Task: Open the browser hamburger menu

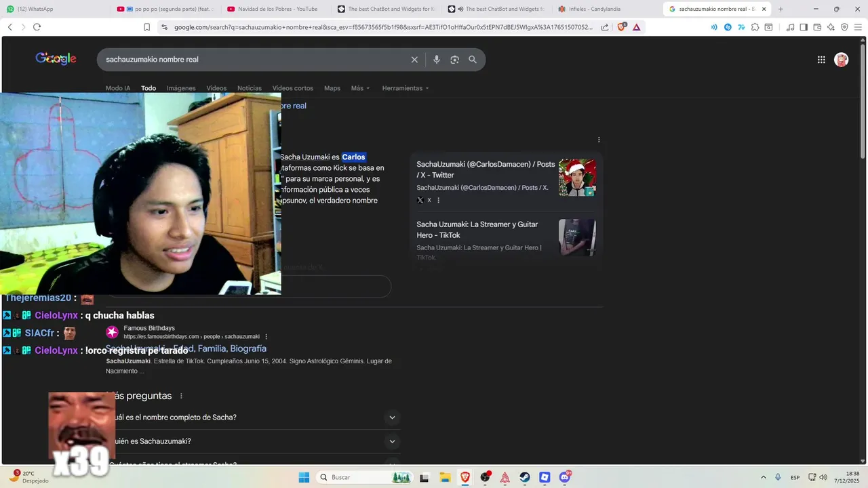Action: [x=858, y=27]
